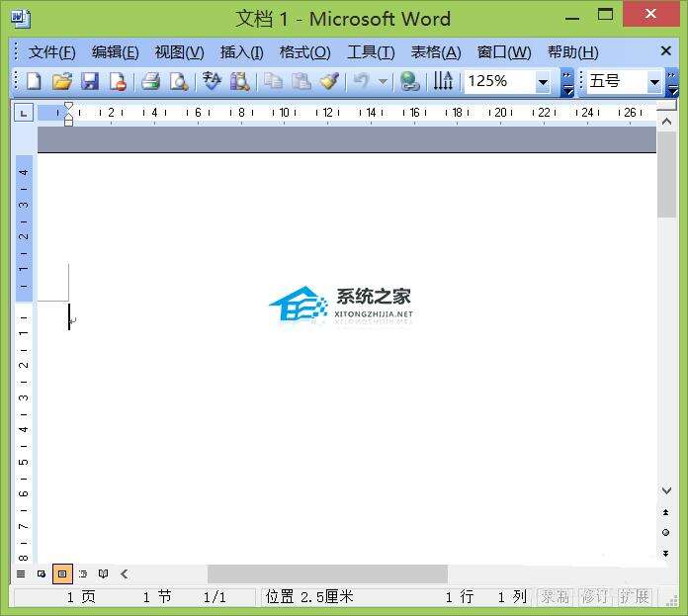Click the '1 节' status bar entry
The width and height of the screenshot is (688, 616).
[x=157, y=597]
